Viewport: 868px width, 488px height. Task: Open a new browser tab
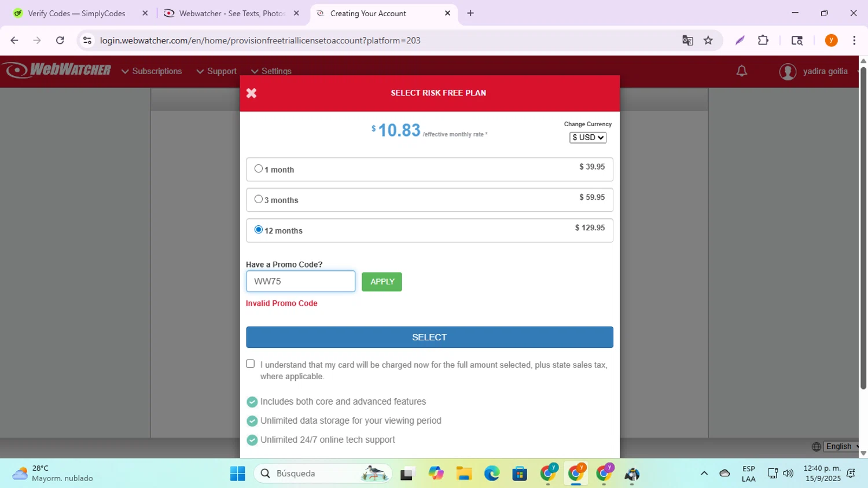pyautogui.click(x=470, y=13)
